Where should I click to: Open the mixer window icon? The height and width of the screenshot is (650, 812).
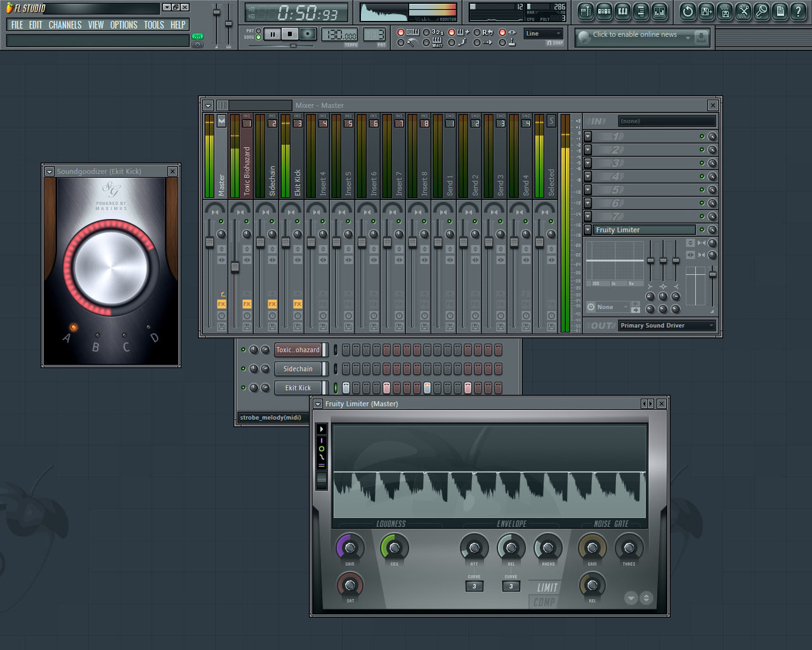coord(659,11)
